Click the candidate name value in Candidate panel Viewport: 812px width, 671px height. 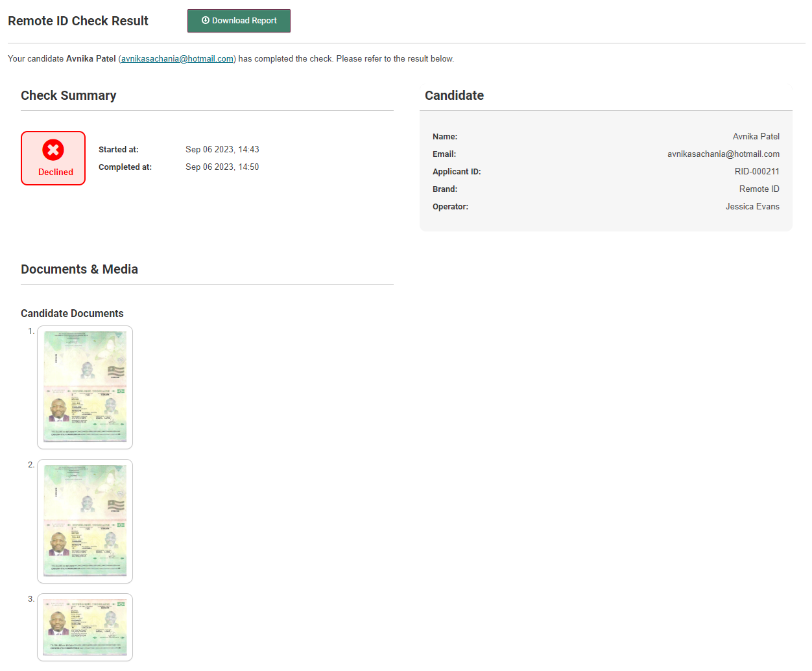coord(756,137)
